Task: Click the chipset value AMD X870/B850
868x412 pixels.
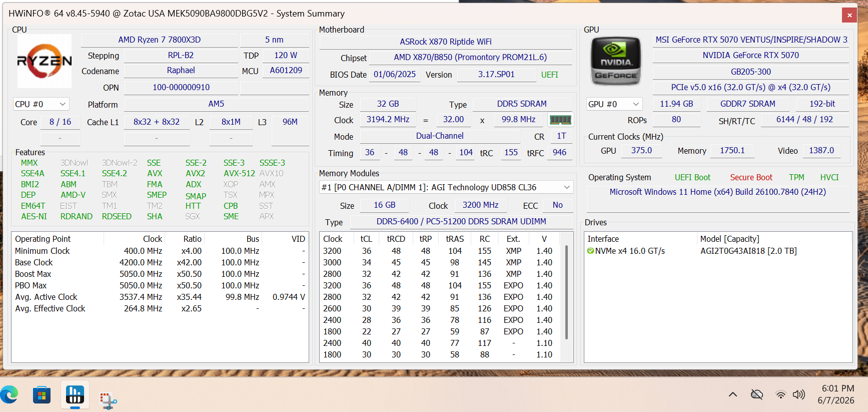Action: click(470, 57)
